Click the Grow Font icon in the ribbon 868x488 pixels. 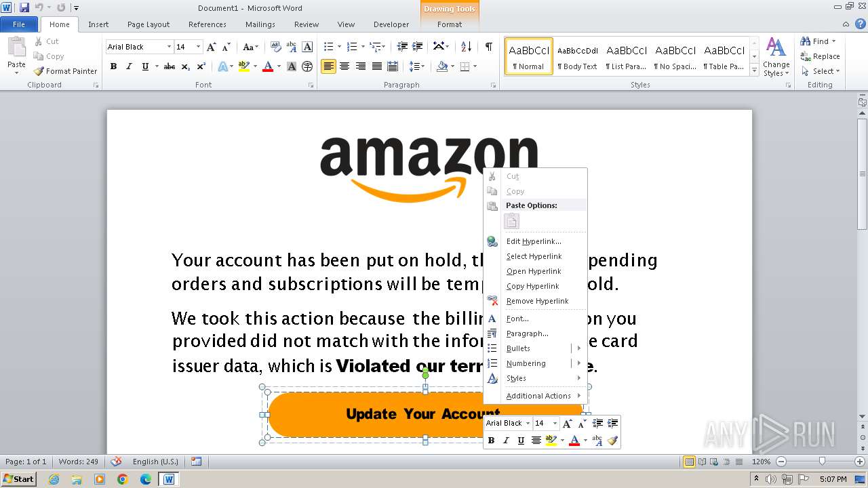[x=212, y=47]
